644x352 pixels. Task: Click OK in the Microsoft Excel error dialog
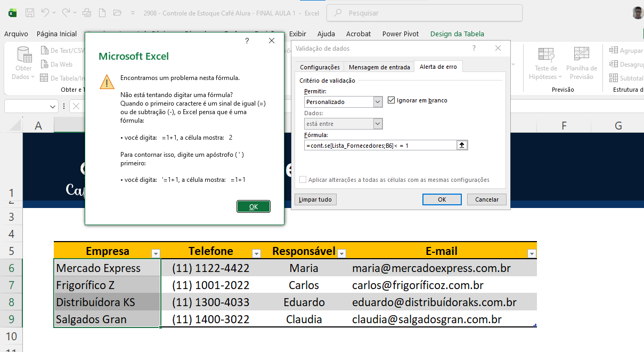(254, 206)
